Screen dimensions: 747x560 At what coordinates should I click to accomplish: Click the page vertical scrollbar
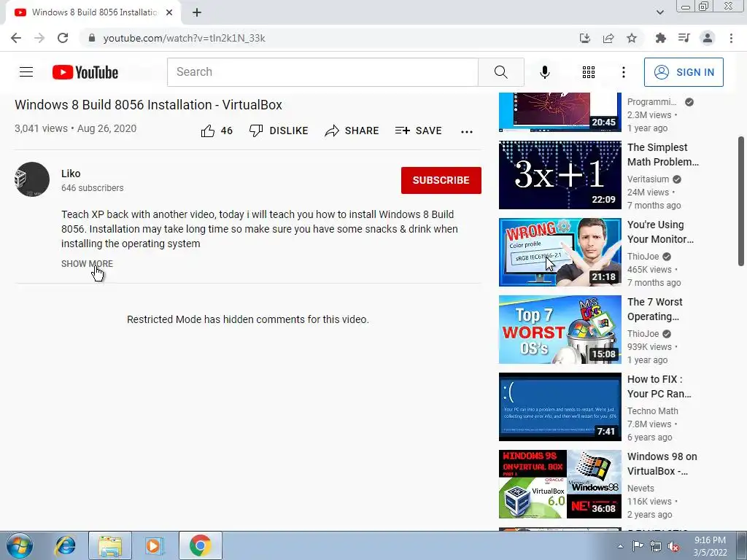click(741, 201)
